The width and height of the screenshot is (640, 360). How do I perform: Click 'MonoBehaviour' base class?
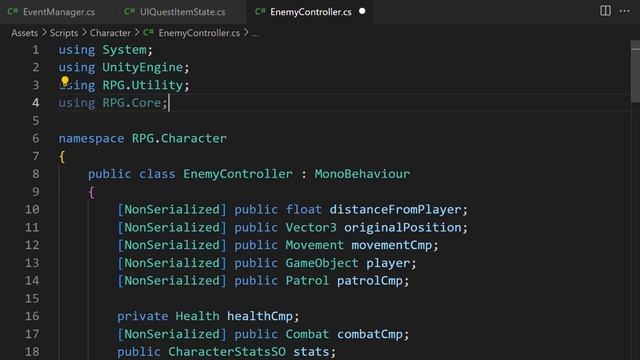click(362, 174)
